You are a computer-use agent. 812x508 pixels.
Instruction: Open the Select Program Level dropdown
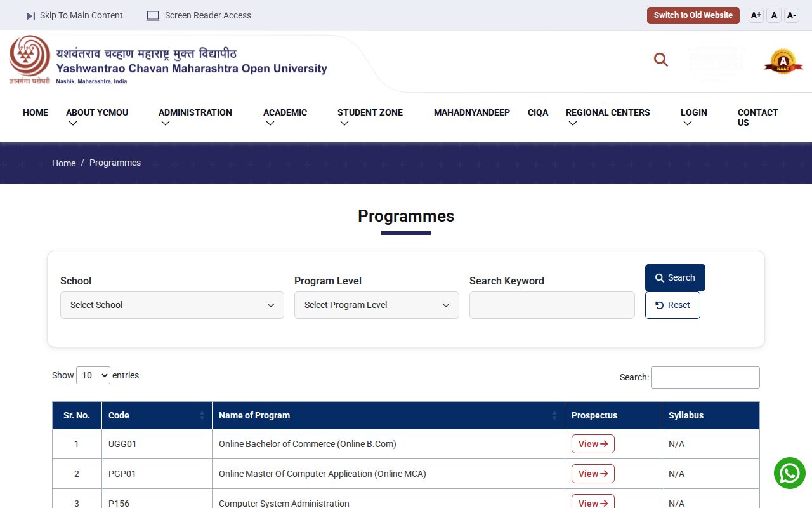click(x=377, y=305)
